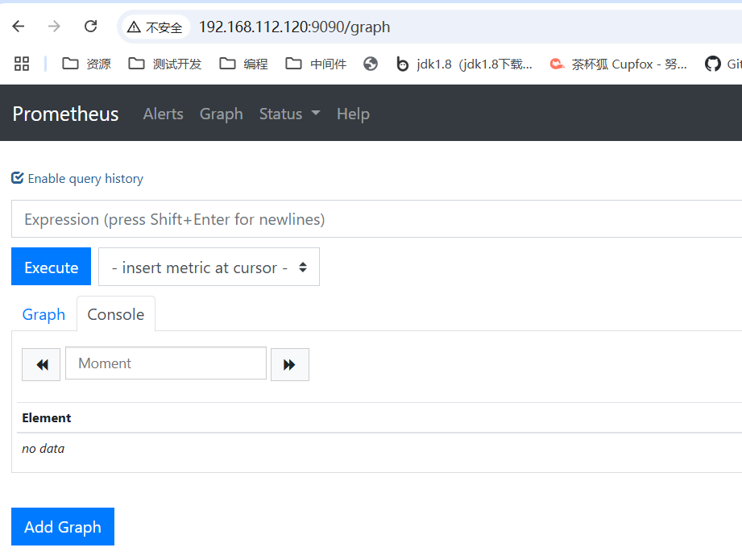Open the 编程 bookmark folder

pos(243,64)
